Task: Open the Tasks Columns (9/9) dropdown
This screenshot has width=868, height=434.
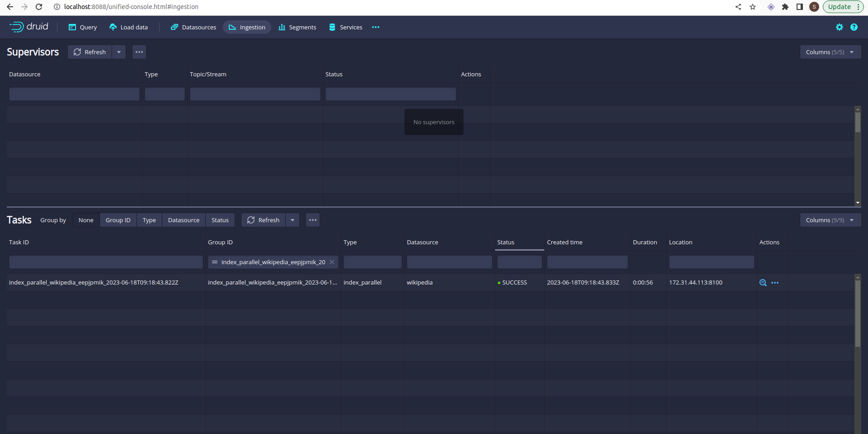Action: [x=830, y=220]
